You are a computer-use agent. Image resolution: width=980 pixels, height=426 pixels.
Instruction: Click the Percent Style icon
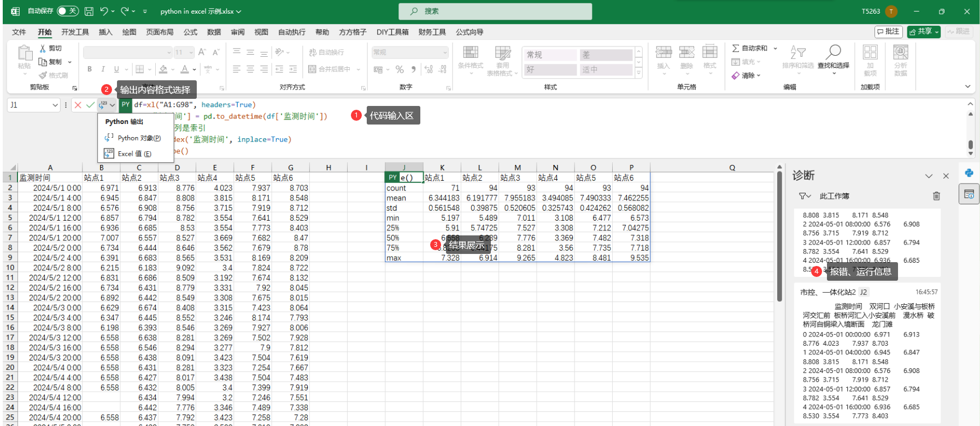[400, 69]
